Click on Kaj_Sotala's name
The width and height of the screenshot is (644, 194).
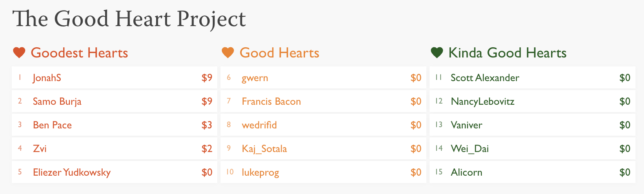(x=264, y=149)
